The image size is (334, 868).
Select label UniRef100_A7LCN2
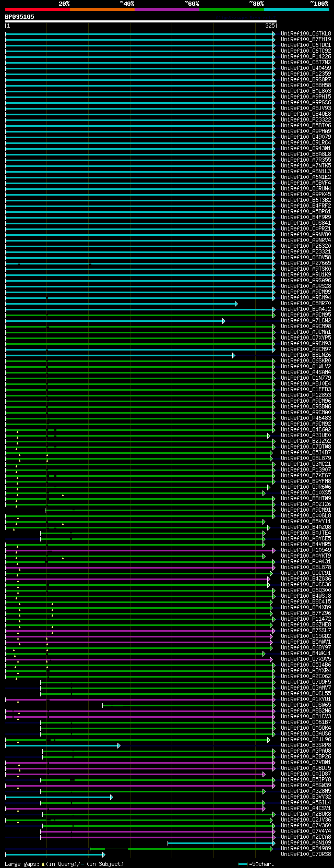pyautogui.click(x=306, y=320)
